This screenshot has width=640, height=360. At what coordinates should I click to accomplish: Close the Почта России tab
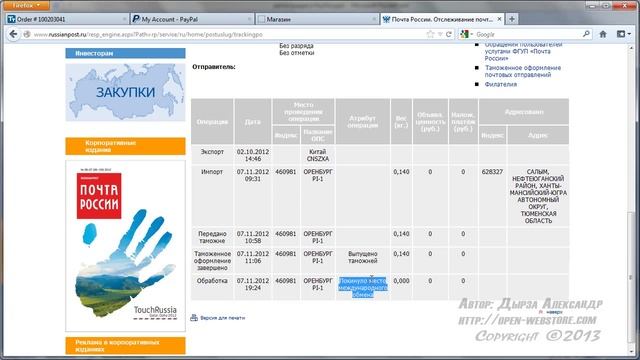pos(499,19)
